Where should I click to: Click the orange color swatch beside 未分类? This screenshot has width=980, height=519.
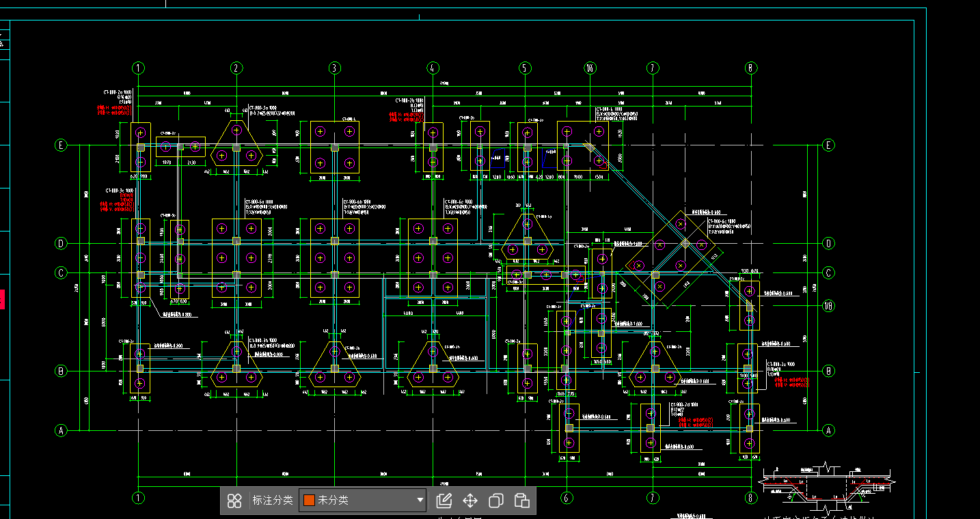pyautogui.click(x=309, y=501)
